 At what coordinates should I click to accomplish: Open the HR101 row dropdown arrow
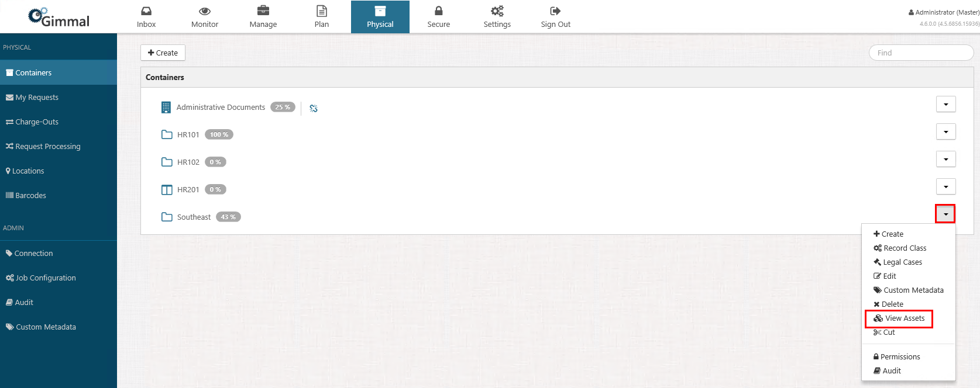[x=945, y=131]
